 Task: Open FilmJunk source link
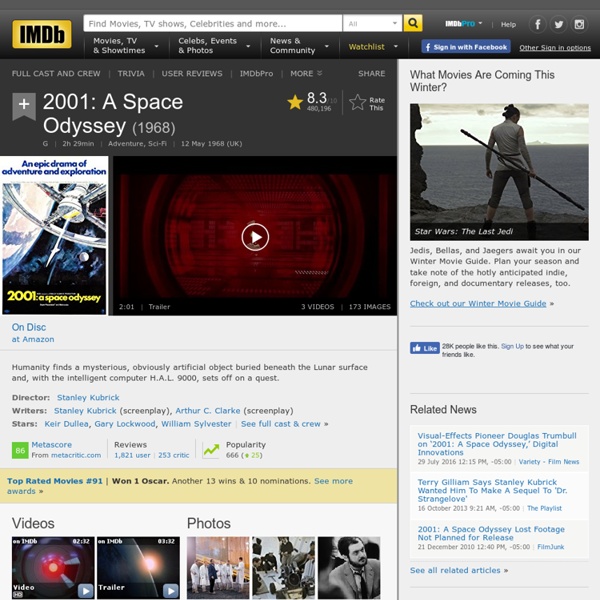pos(551,547)
